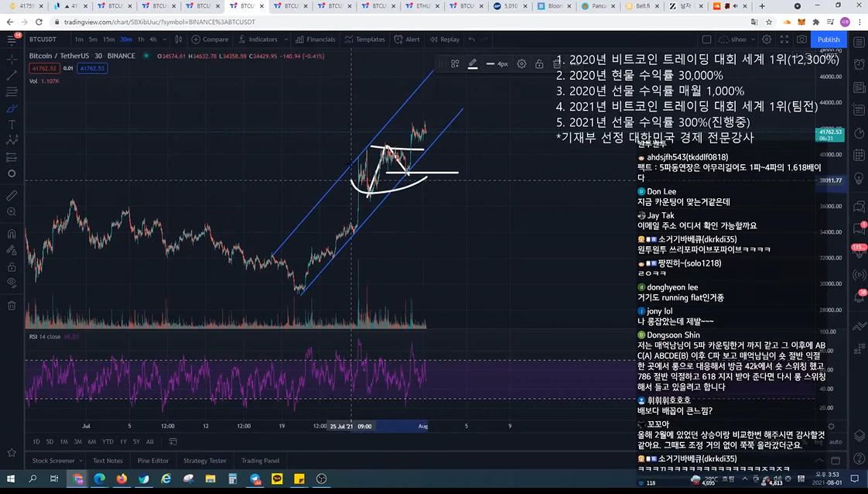This screenshot has height=494, width=868.
Task: Expand favorite indicators dropdown arrow
Action: coord(285,39)
